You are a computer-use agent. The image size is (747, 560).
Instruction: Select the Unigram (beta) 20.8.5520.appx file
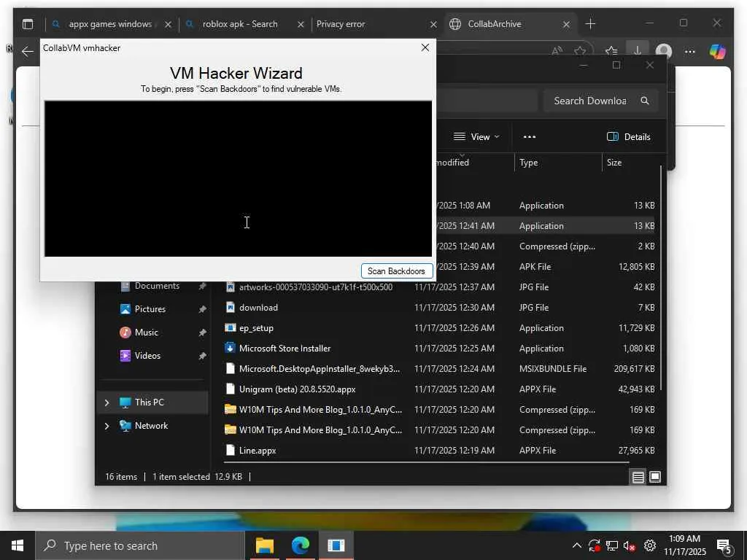pyautogui.click(x=438, y=389)
